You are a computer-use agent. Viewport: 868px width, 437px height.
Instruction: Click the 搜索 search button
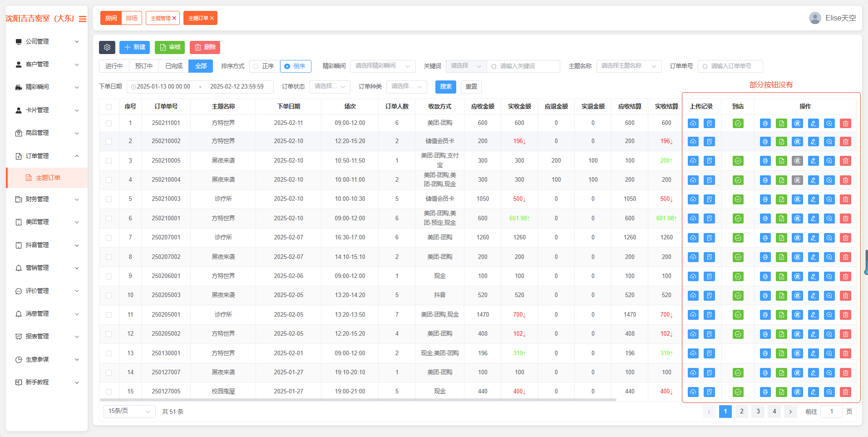446,87
